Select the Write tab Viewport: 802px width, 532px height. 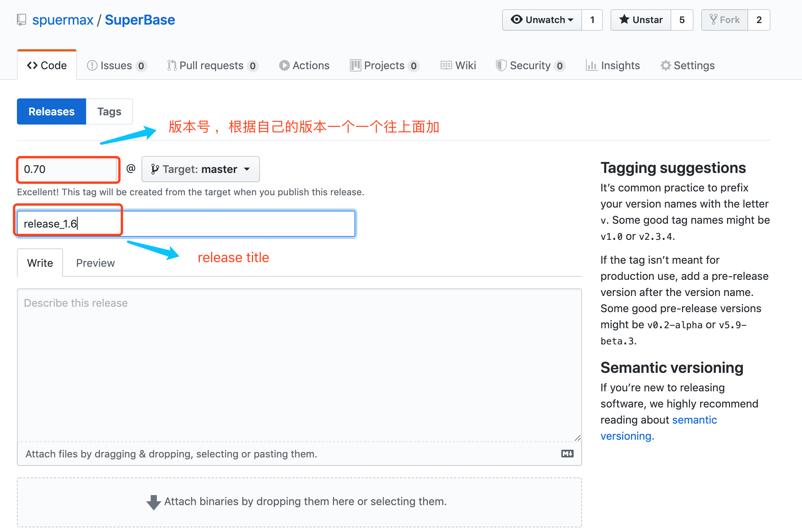[x=40, y=263]
